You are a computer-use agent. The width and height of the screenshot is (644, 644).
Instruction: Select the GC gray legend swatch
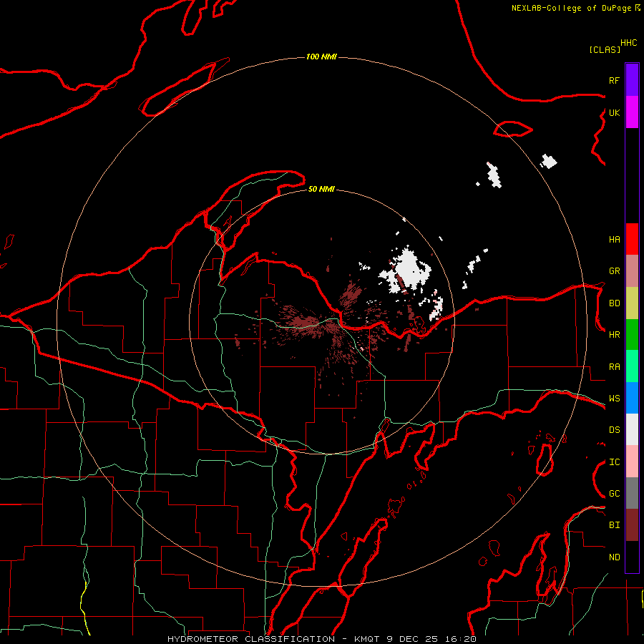pyautogui.click(x=632, y=493)
